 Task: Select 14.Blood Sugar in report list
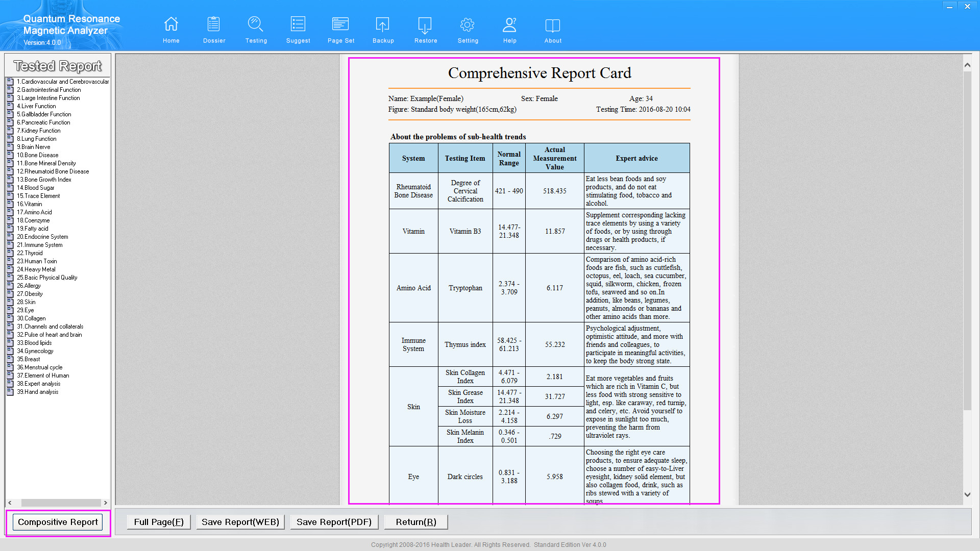pyautogui.click(x=35, y=188)
